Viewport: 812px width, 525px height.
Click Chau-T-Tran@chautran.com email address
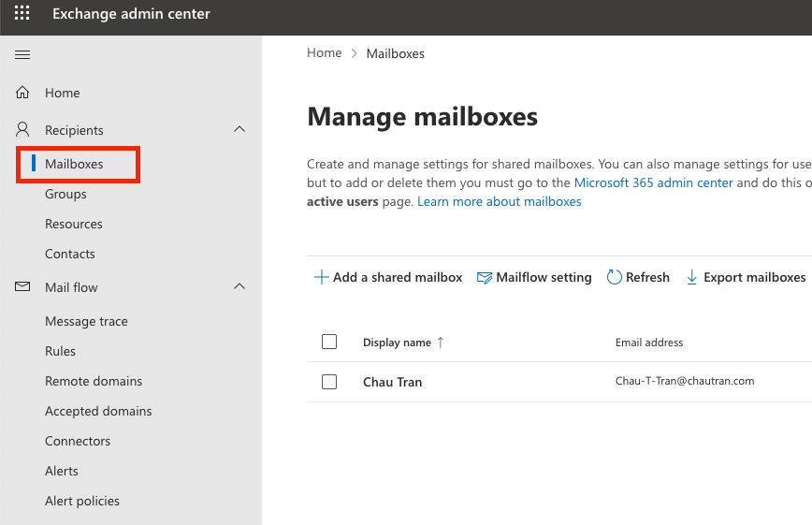[685, 381]
